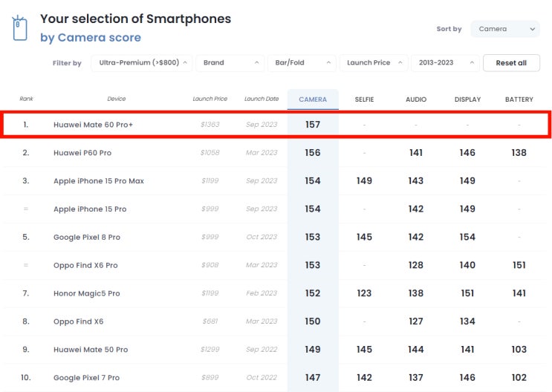Open the Bar/Fold filter dropdown
This screenshot has width=552, height=392.
302,63
